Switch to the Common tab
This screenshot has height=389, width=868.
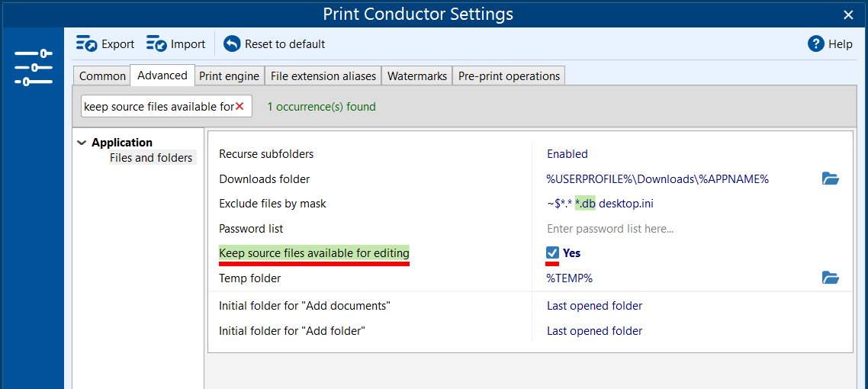[x=102, y=76]
